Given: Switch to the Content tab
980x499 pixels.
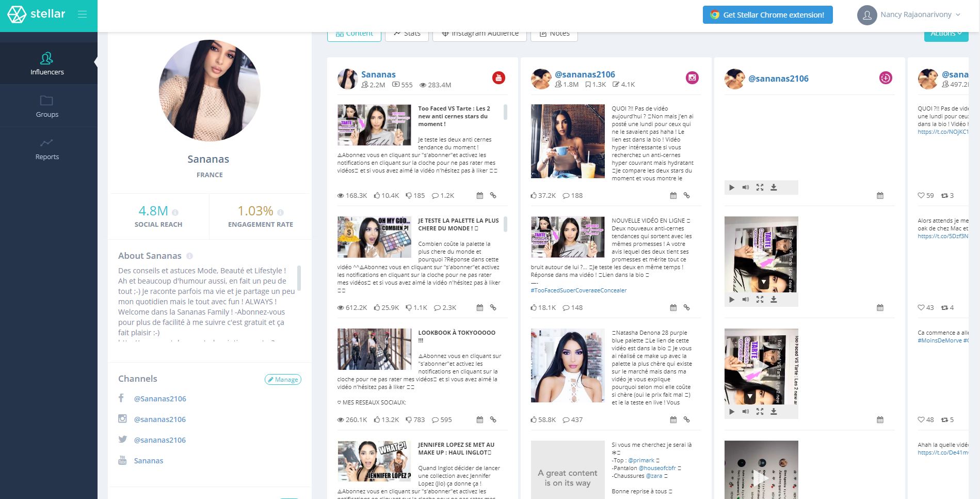Looking at the screenshot, I should pos(354,34).
